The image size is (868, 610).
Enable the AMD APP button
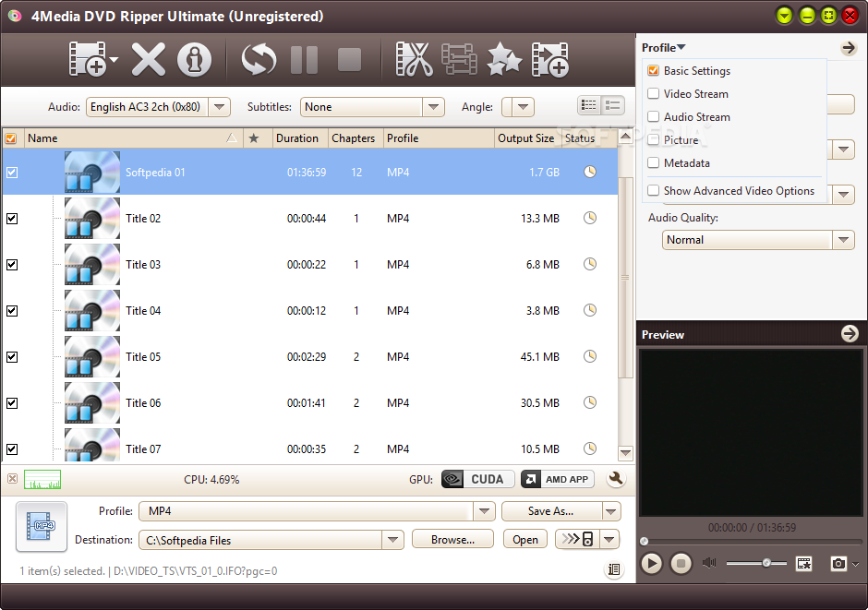558,479
